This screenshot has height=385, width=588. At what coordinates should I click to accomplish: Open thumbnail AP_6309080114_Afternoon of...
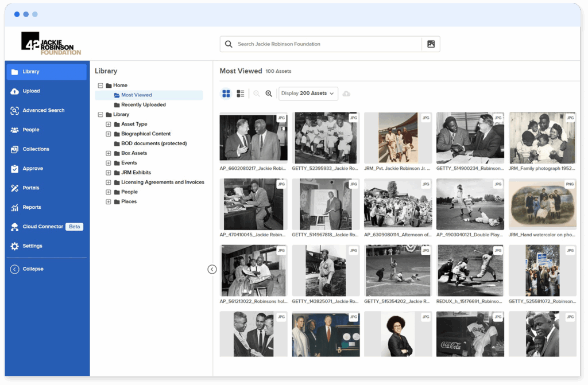tap(398, 204)
